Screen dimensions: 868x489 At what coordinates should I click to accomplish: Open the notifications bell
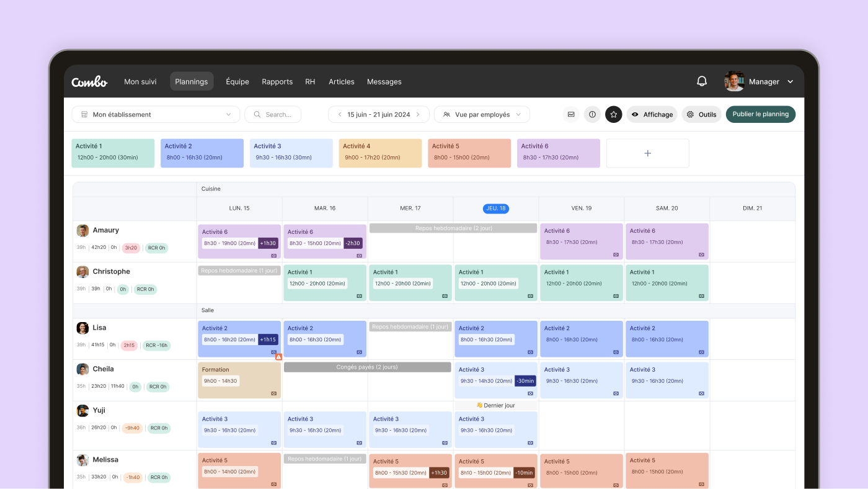pyautogui.click(x=701, y=81)
